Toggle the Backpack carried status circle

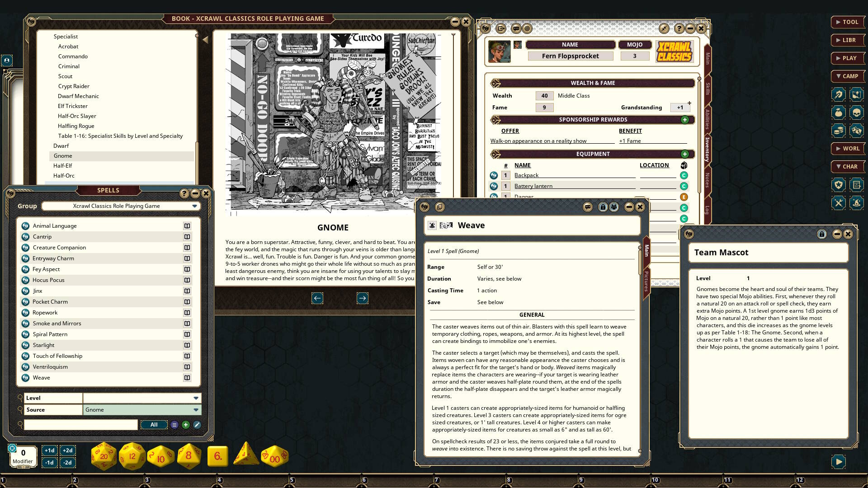684,175
